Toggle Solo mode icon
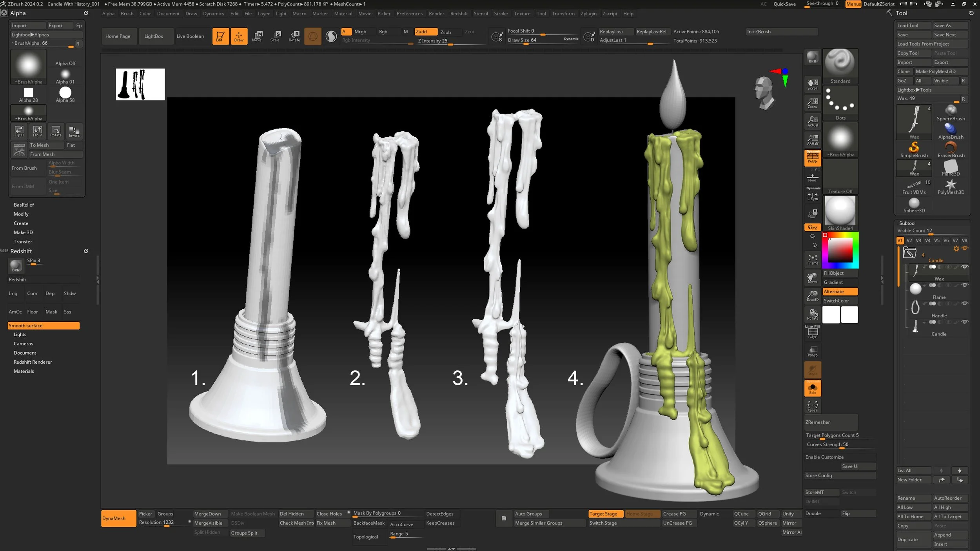Image resolution: width=980 pixels, height=551 pixels. tap(812, 388)
